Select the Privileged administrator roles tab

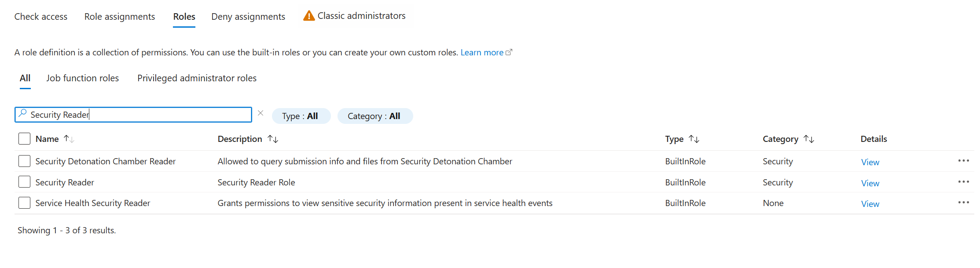pos(197,78)
